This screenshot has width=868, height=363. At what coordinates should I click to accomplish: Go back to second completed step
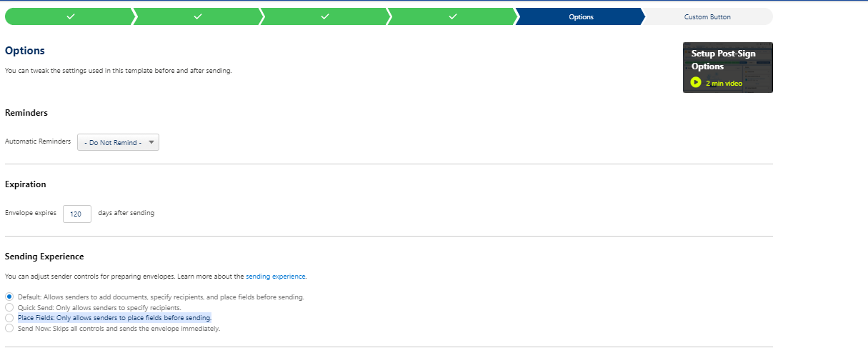197,16
